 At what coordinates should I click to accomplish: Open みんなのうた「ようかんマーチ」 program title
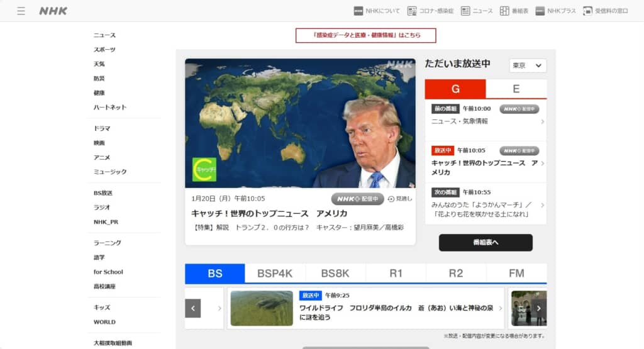point(481,209)
